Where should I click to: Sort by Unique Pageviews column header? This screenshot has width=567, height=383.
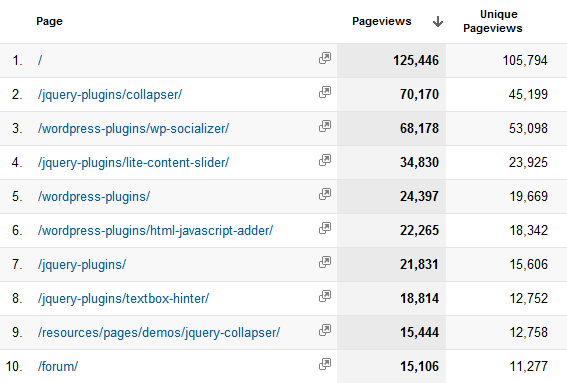(493, 21)
